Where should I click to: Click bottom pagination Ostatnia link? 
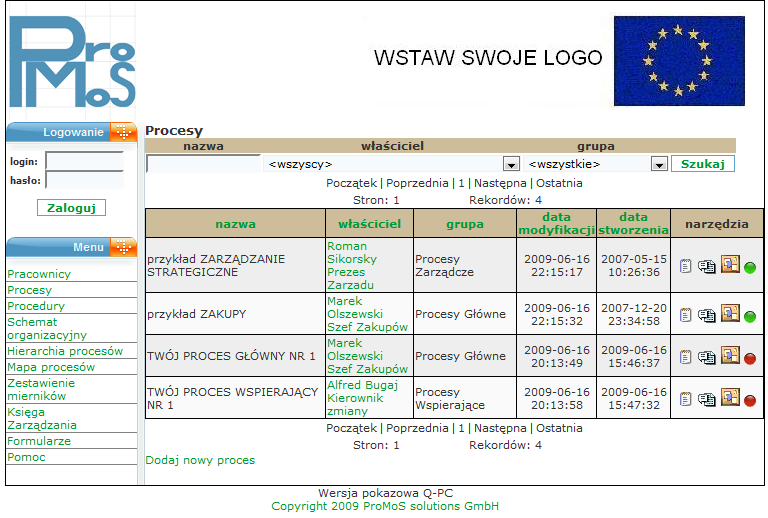click(559, 428)
